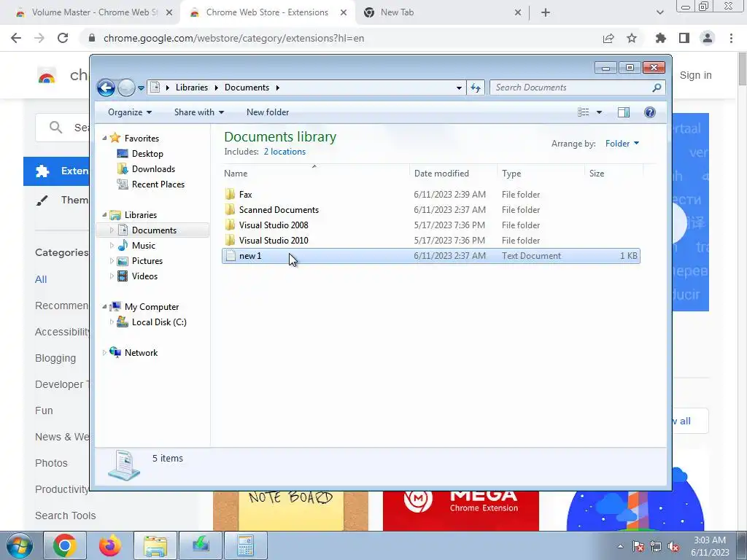Collapse the Libraries tree group

point(105,215)
